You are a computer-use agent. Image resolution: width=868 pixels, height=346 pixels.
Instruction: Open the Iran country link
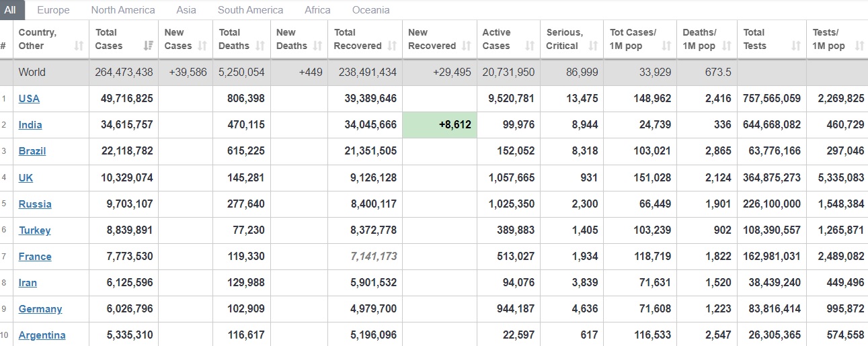point(28,283)
